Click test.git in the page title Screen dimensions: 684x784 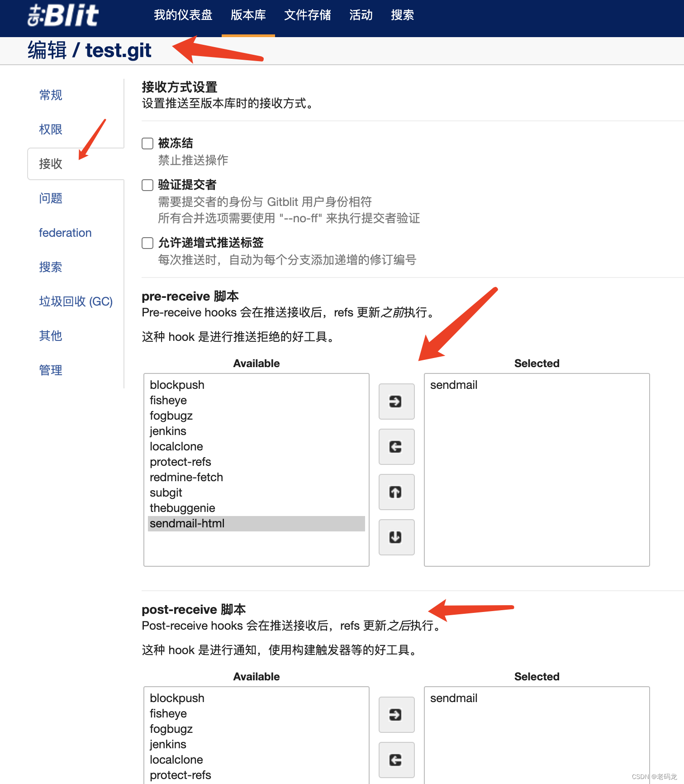click(x=119, y=50)
